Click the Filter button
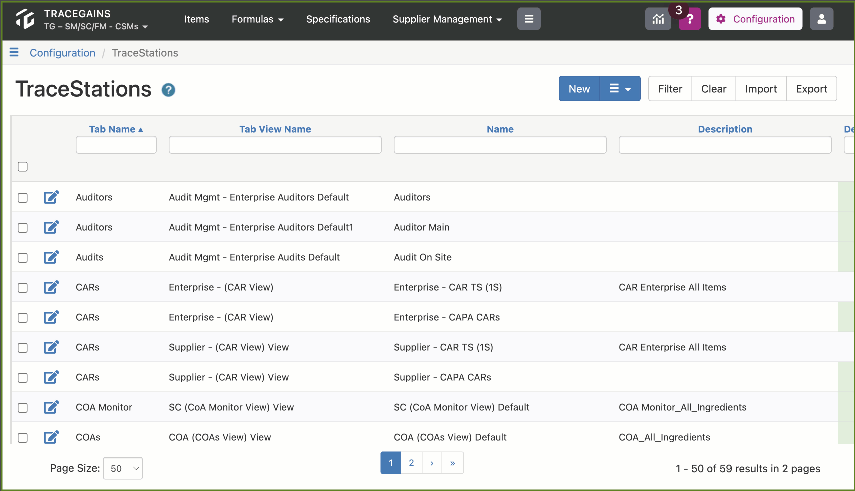Screen dimensions: 855x491 (670, 89)
